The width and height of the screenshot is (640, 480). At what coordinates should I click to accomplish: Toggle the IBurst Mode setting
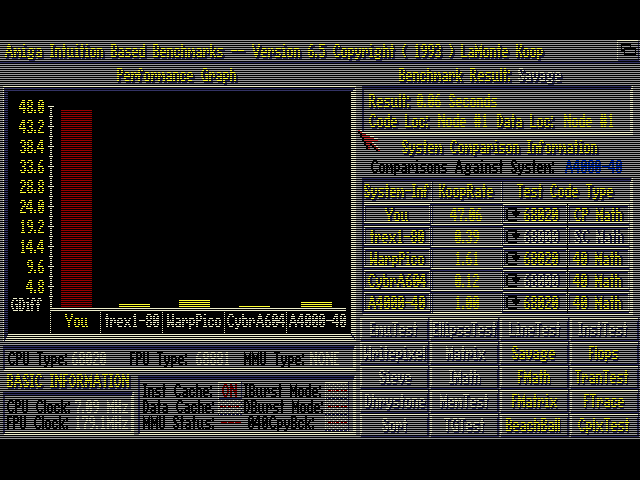(x=337, y=391)
